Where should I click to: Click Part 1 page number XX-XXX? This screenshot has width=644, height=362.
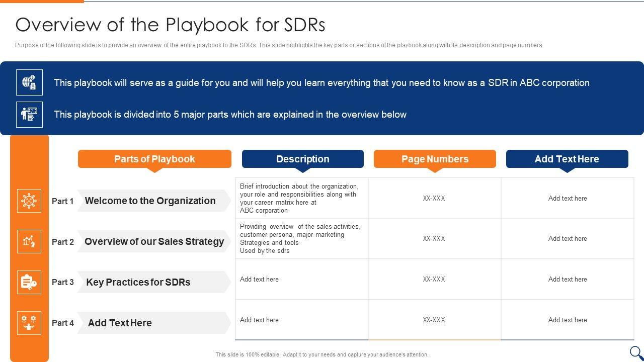(x=434, y=198)
